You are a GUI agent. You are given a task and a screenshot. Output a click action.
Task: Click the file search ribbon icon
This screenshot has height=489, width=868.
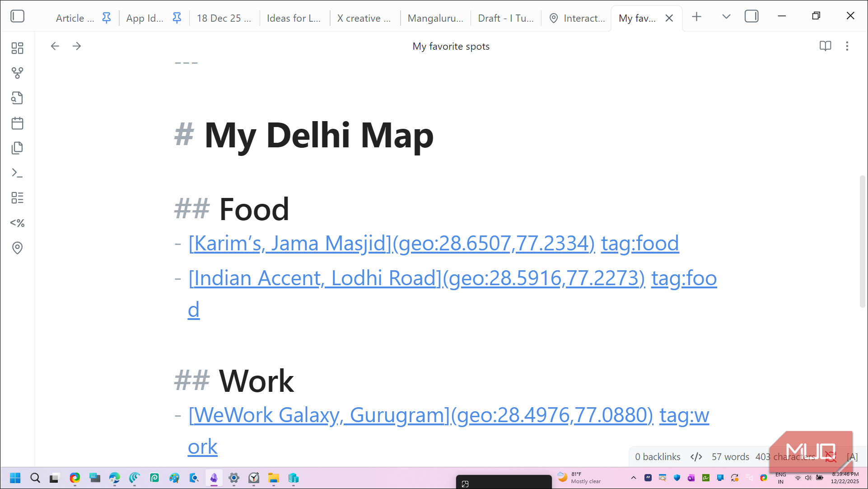coord(17,98)
